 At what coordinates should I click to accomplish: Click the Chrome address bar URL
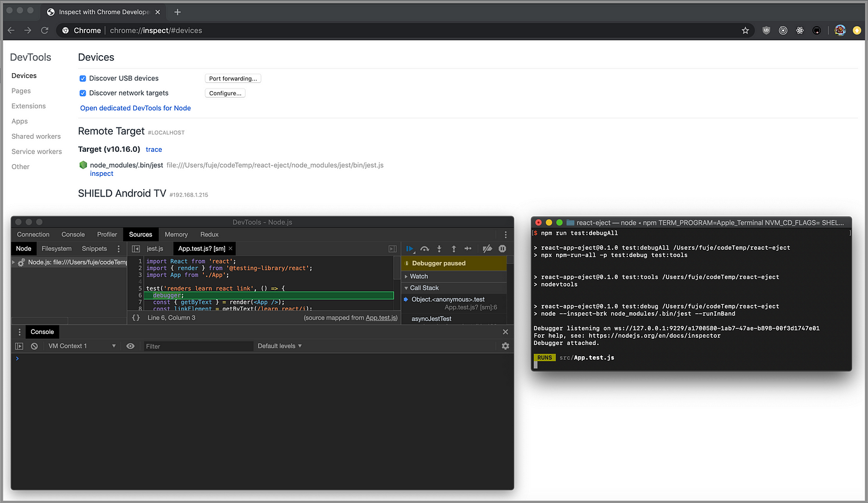(x=156, y=30)
